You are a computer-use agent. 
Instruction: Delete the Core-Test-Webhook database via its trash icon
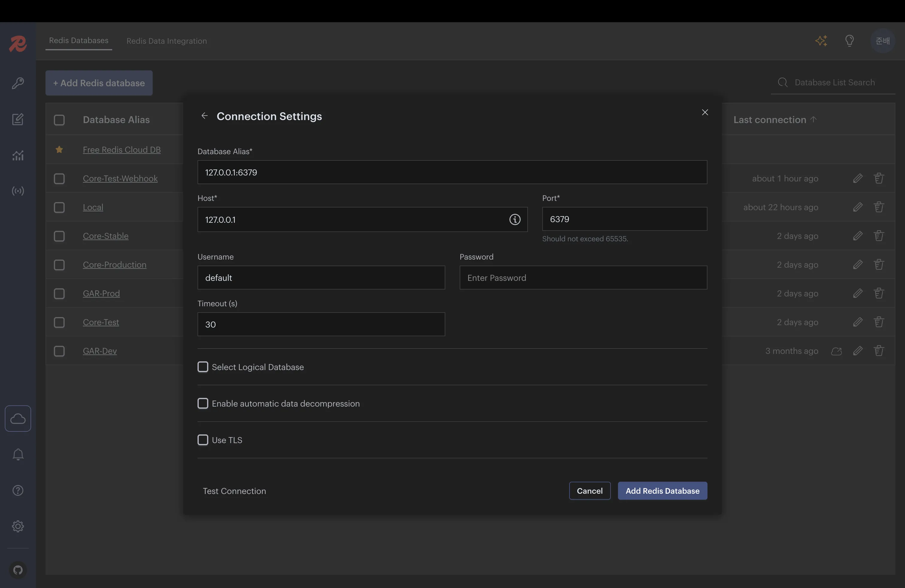[878, 178]
